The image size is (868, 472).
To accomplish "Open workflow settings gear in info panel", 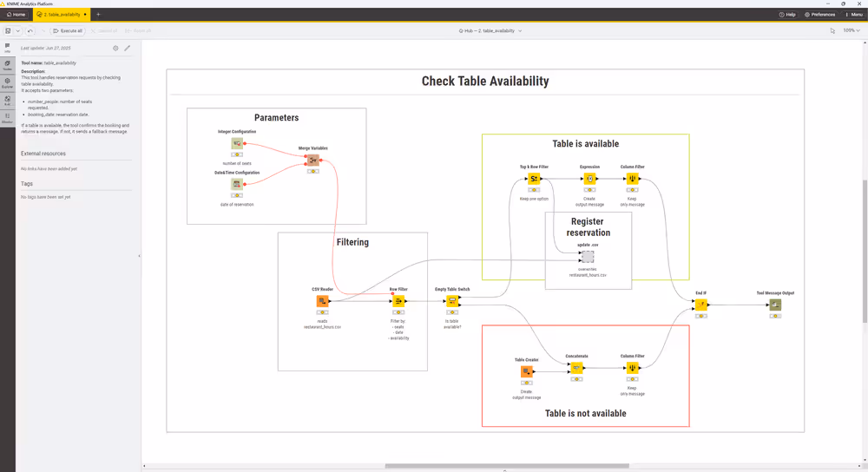I will [x=115, y=49].
